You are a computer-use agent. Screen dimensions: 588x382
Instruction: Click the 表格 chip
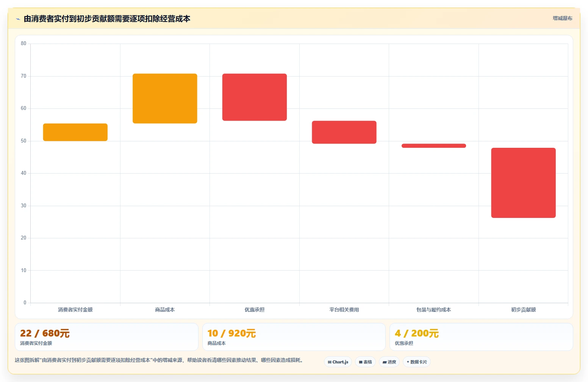click(365, 362)
